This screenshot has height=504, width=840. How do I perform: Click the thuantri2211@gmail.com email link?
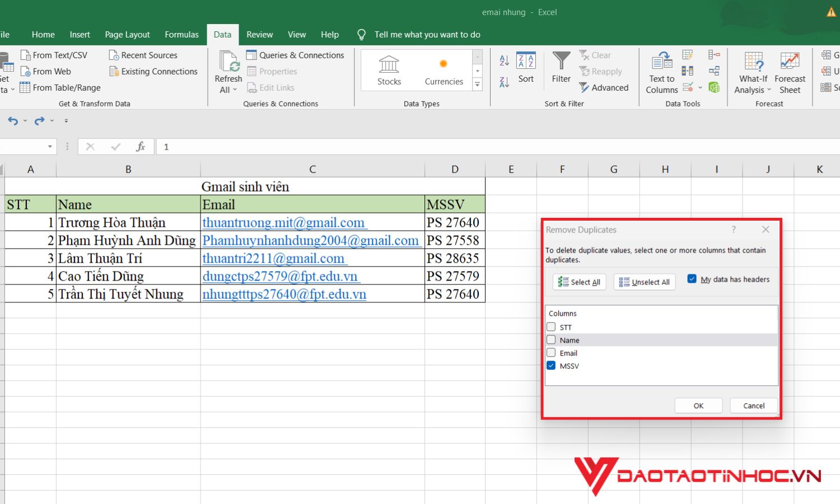tap(273, 258)
